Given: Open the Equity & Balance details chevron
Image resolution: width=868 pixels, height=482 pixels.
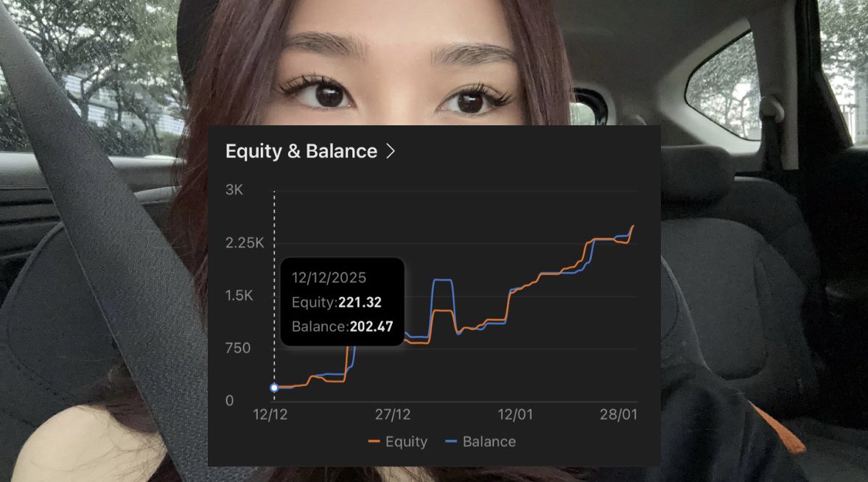Looking at the screenshot, I should [391, 151].
